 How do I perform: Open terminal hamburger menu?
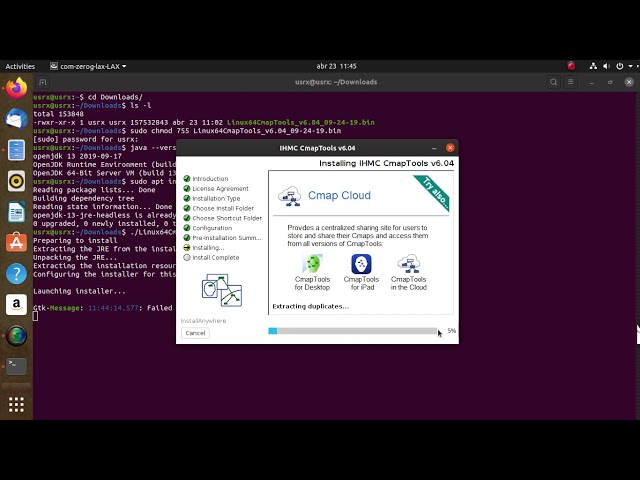pyautogui.click(x=571, y=82)
